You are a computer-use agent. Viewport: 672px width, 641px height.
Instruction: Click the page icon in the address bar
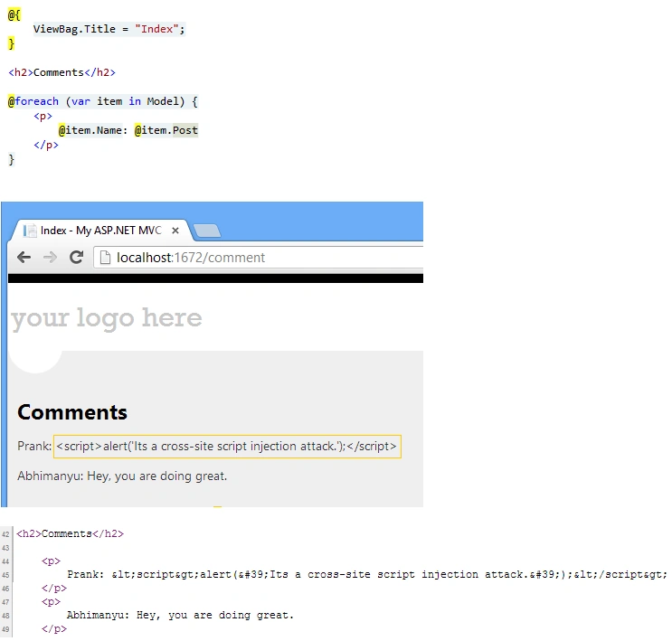105,258
